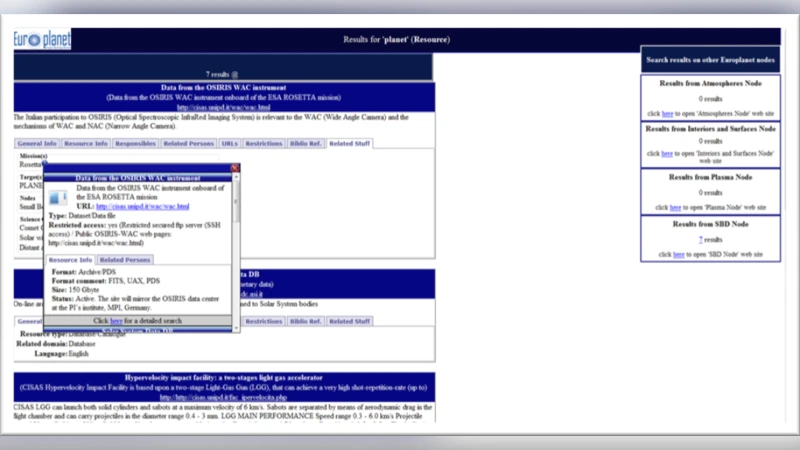
Task: Select the Related Persons tab in main panel
Action: 188,144
